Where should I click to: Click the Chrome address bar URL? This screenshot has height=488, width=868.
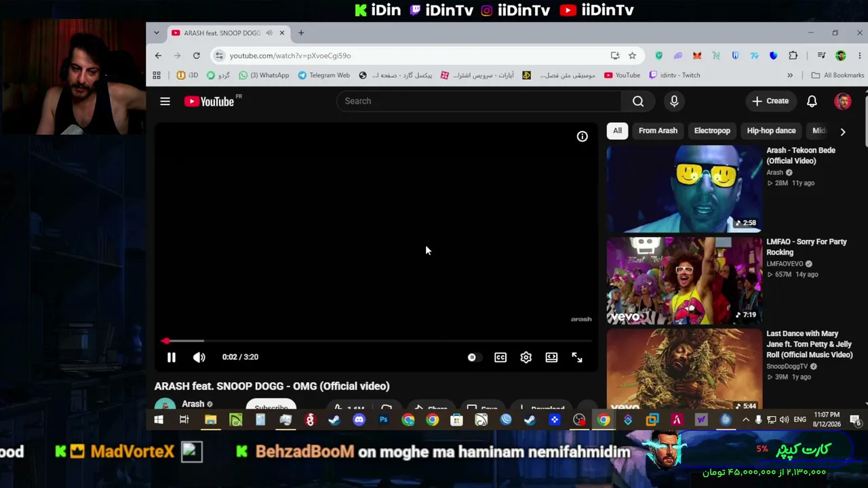[x=290, y=56]
